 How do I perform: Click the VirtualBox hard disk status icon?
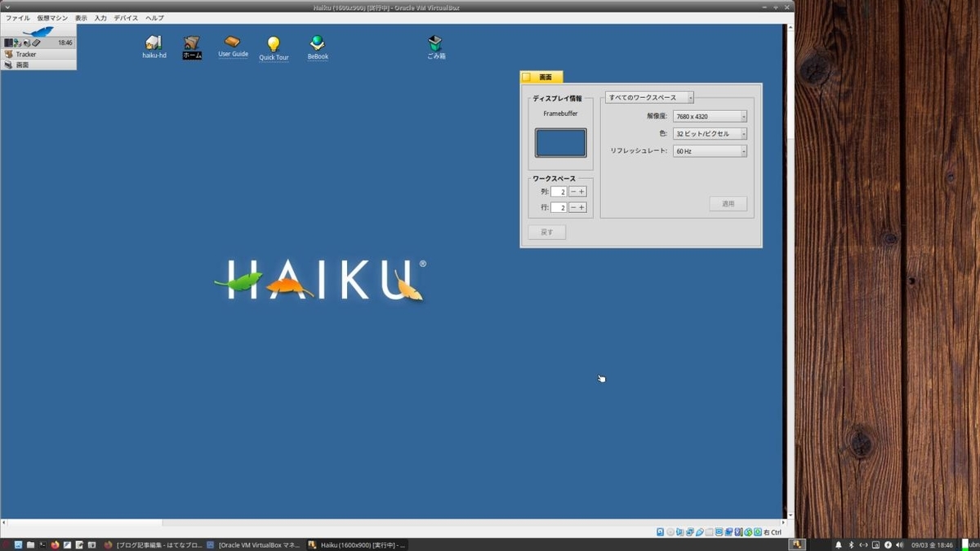(x=660, y=532)
